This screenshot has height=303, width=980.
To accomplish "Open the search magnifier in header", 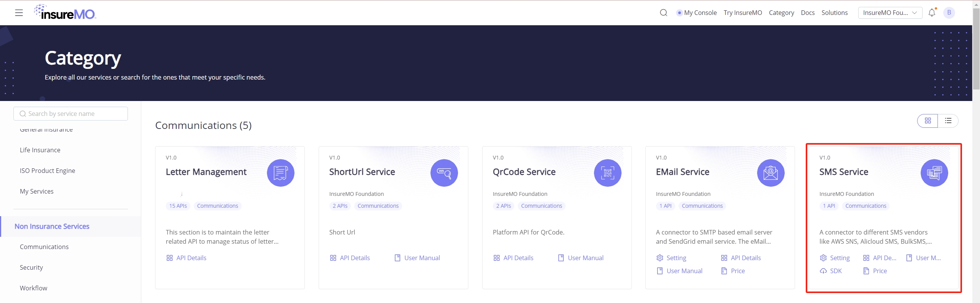I will coord(664,13).
